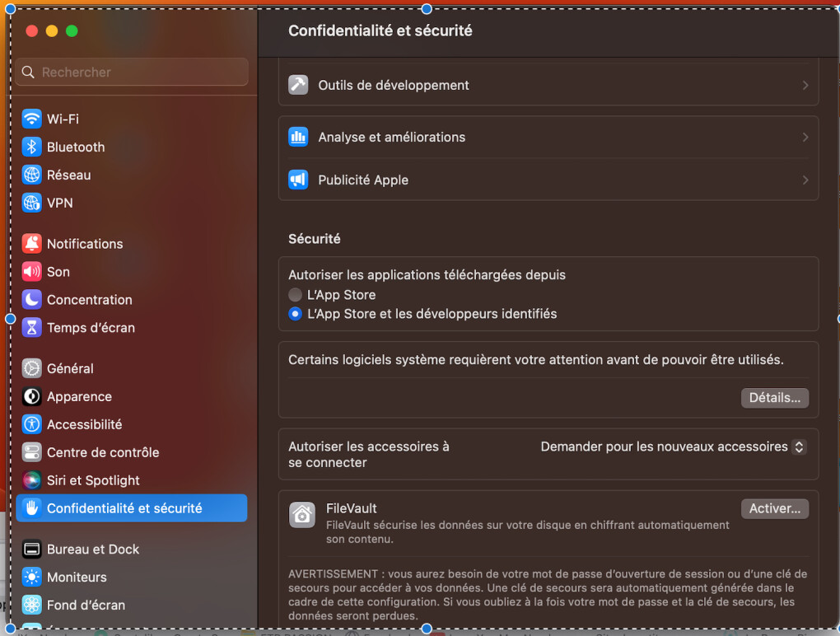Select Accessibilité in the sidebar

132,424
